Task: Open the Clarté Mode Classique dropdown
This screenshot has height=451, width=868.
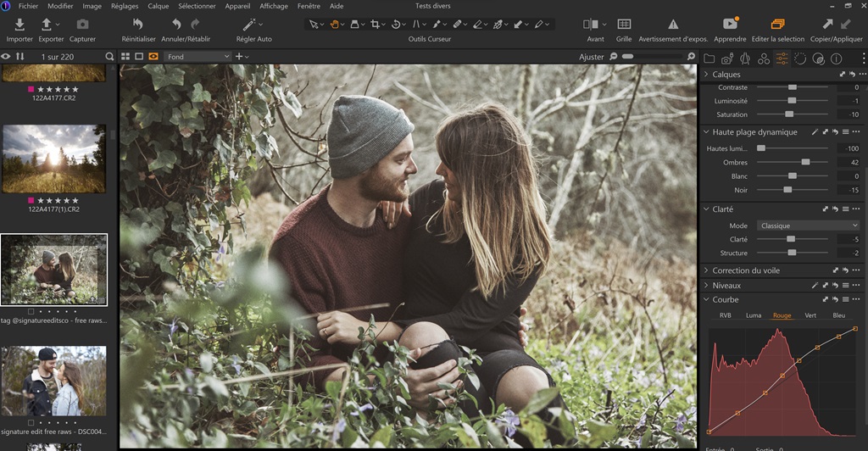Action: pos(808,225)
